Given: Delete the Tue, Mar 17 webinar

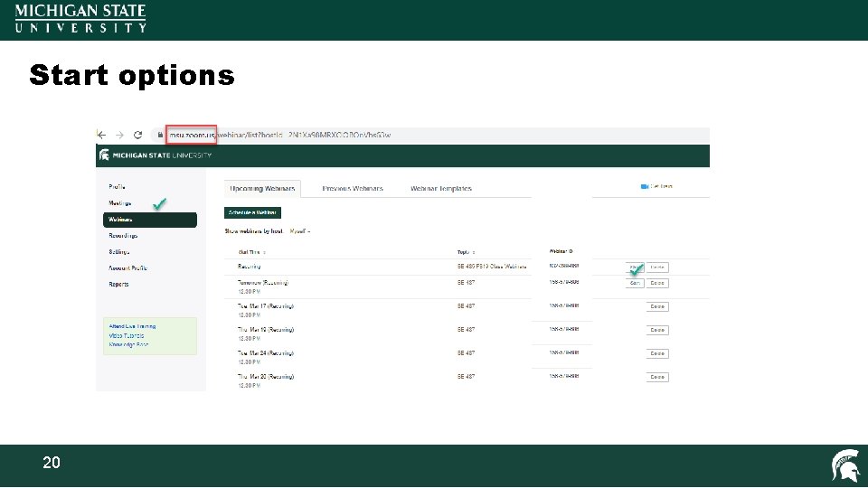Looking at the screenshot, I should [657, 306].
